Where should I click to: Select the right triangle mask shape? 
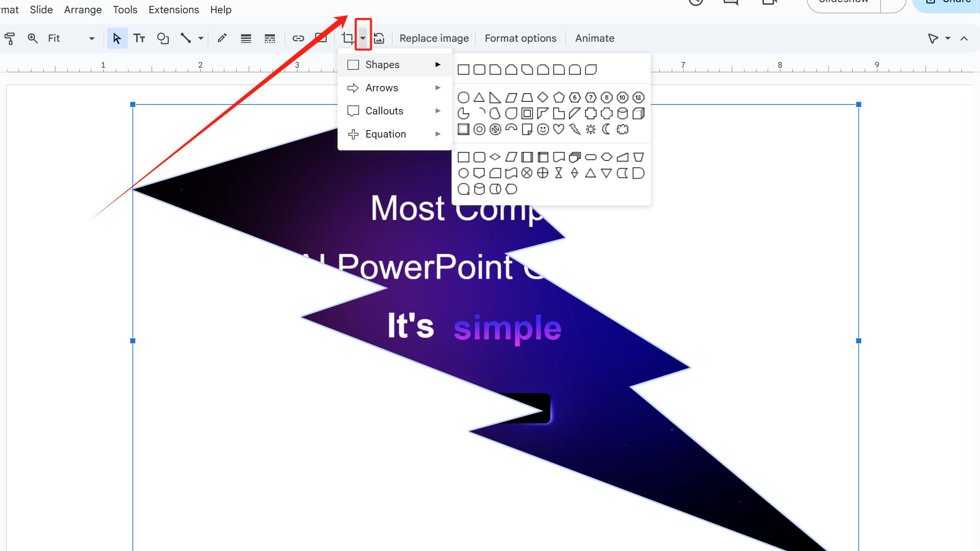495,97
